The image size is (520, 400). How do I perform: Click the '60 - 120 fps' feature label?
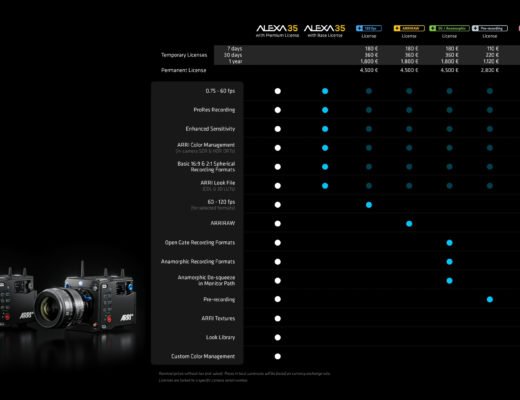[221, 202]
